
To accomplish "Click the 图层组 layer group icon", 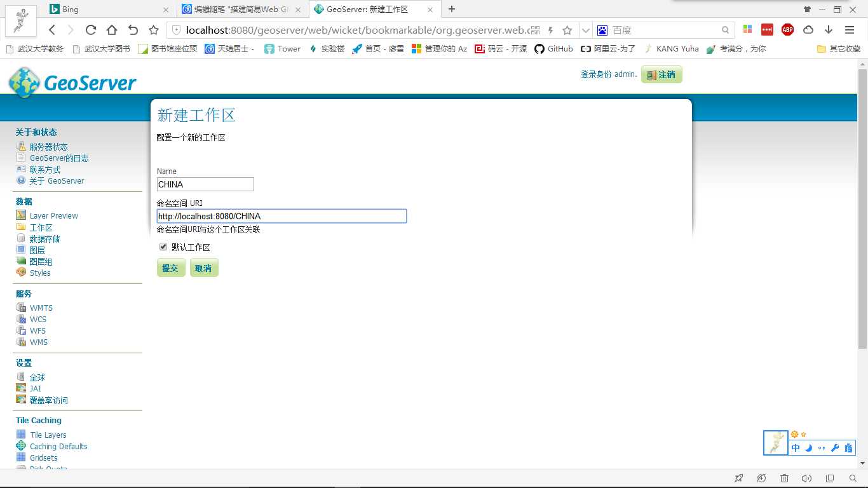I will coord(21,261).
